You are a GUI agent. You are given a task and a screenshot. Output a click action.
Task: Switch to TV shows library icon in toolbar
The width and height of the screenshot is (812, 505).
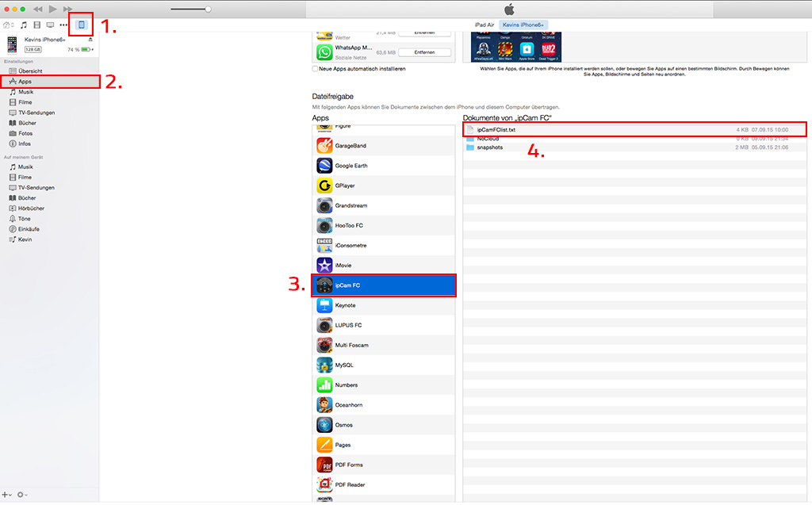pos(50,25)
